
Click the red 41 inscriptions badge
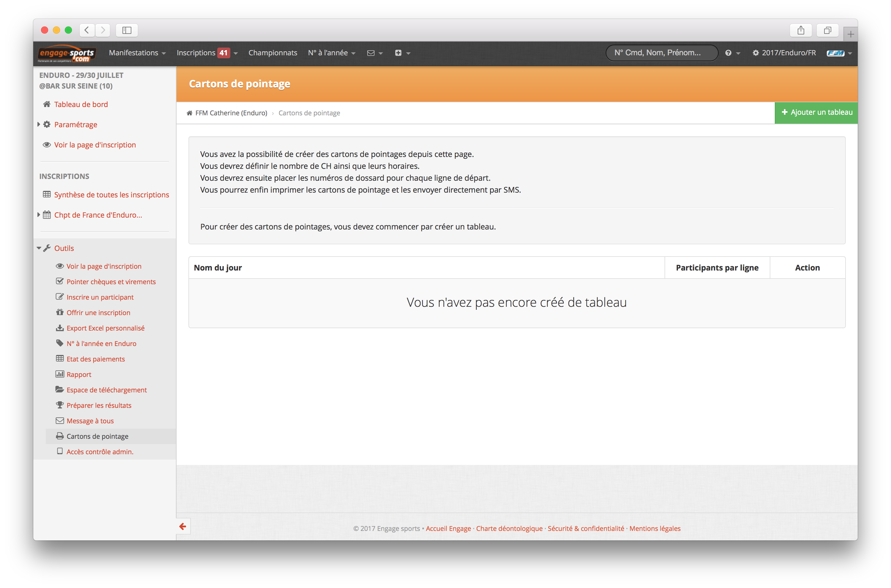[x=223, y=53]
